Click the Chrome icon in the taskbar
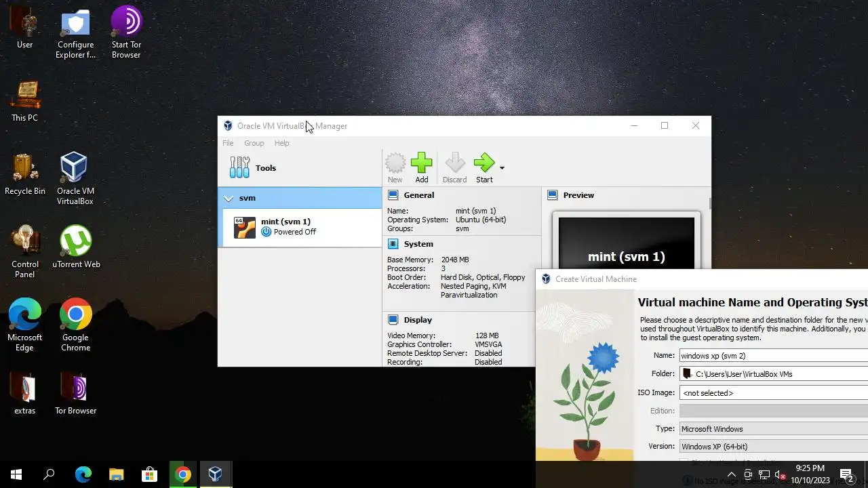 click(x=182, y=474)
